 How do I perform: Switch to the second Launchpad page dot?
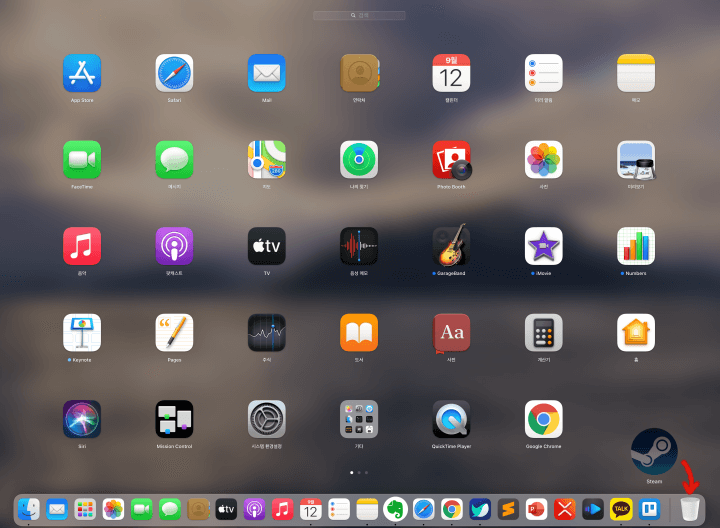point(359,472)
